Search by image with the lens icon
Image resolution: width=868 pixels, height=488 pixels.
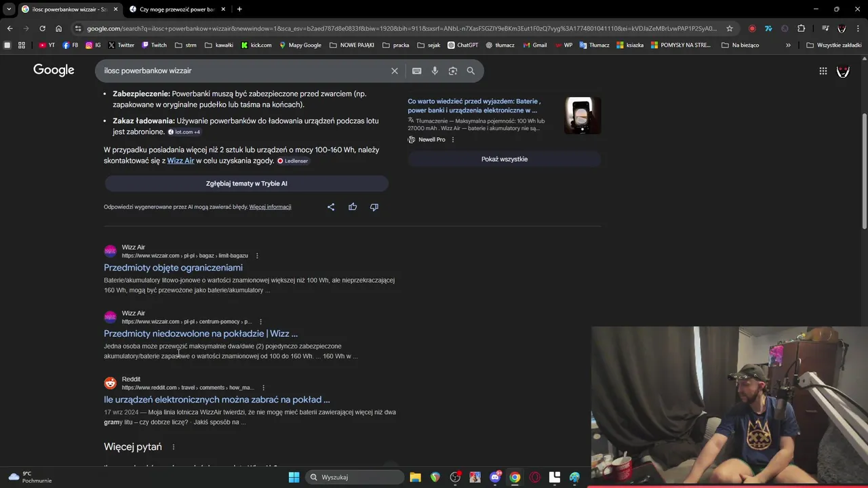(x=453, y=70)
